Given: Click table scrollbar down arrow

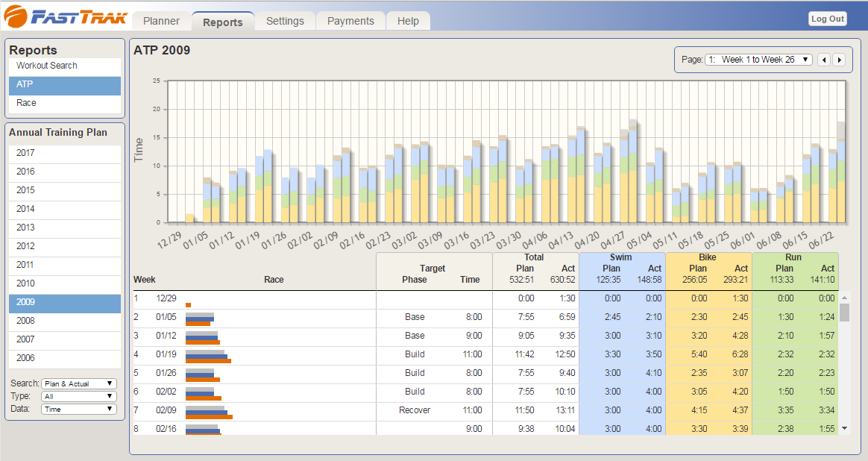Looking at the screenshot, I should 844,428.
